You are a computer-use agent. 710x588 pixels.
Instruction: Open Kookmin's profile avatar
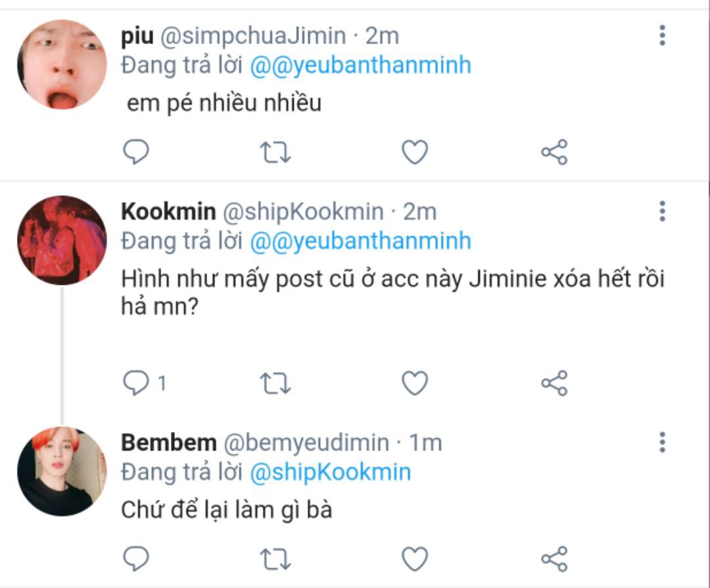(61, 240)
